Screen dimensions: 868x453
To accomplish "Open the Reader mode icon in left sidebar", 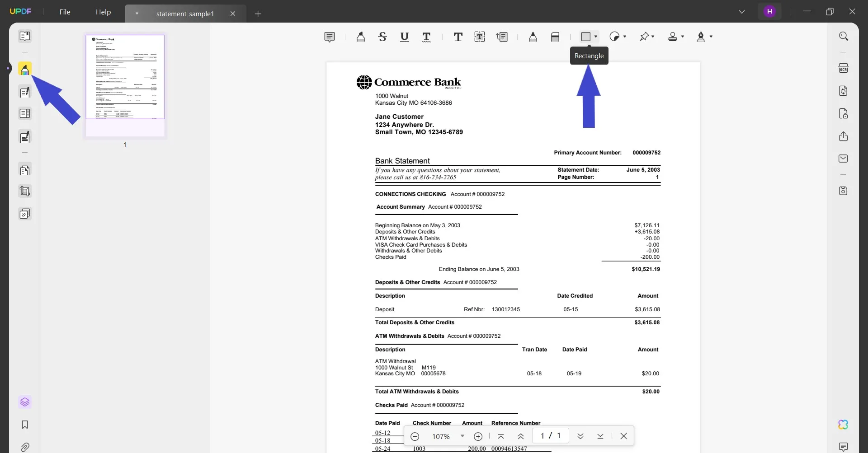I will 25,36.
